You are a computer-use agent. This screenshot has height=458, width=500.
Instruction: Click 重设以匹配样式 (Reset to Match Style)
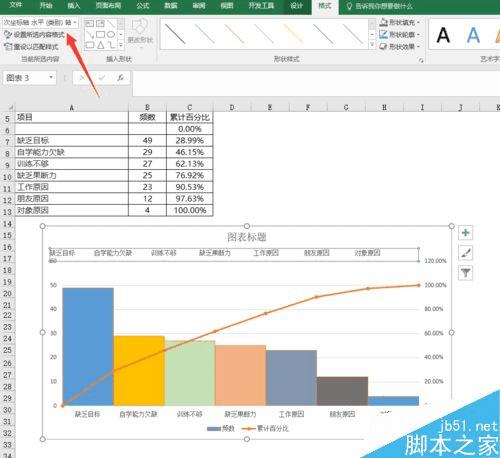[31, 47]
